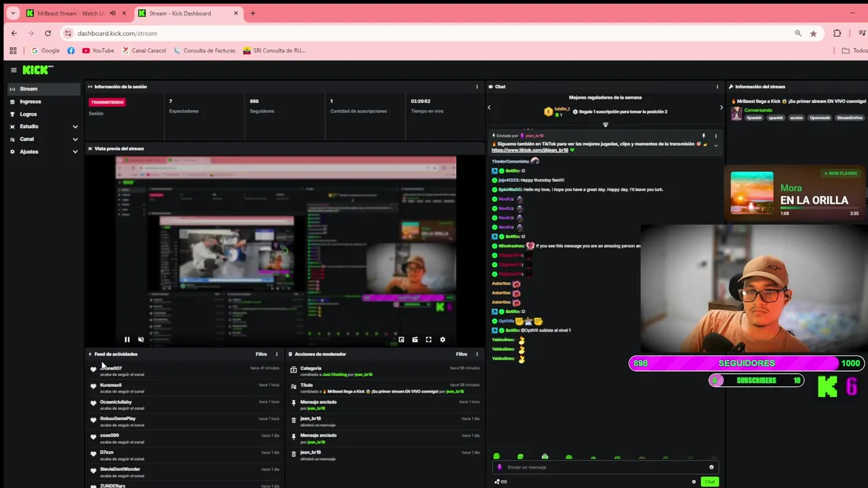Go to next top gifters slide
868x488 pixels.
point(721,107)
